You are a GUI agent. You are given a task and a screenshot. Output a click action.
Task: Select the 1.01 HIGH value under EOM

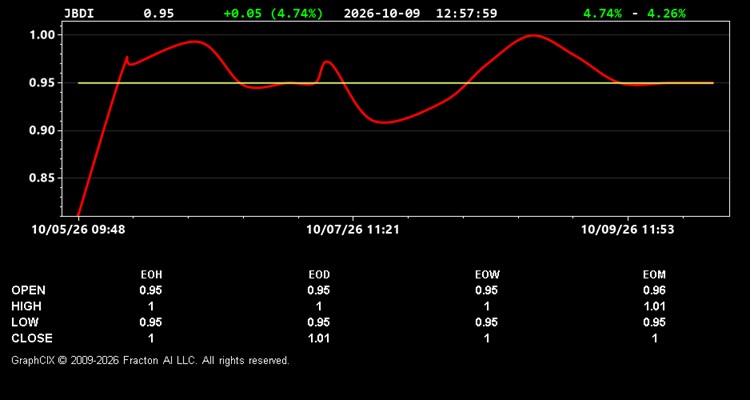[654, 306]
